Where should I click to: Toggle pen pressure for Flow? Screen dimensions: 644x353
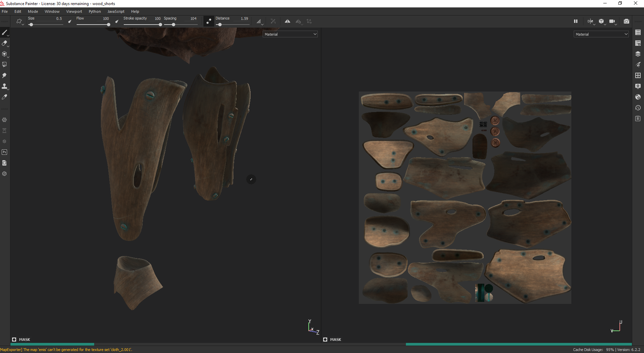pos(117,21)
